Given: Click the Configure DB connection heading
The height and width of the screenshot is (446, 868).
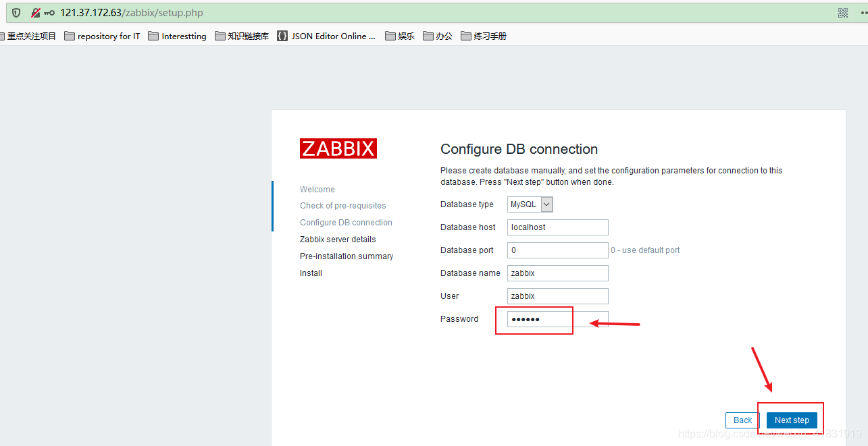Looking at the screenshot, I should pyautogui.click(x=519, y=149).
